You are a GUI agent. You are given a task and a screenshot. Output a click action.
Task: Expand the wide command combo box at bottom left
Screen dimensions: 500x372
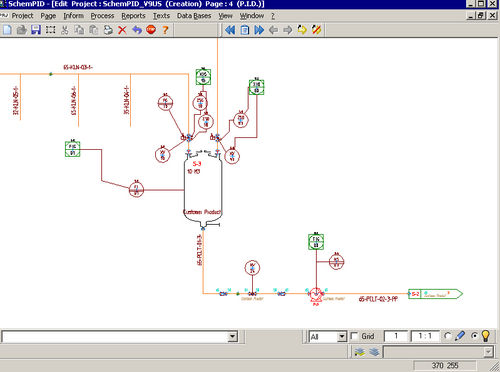[233, 337]
